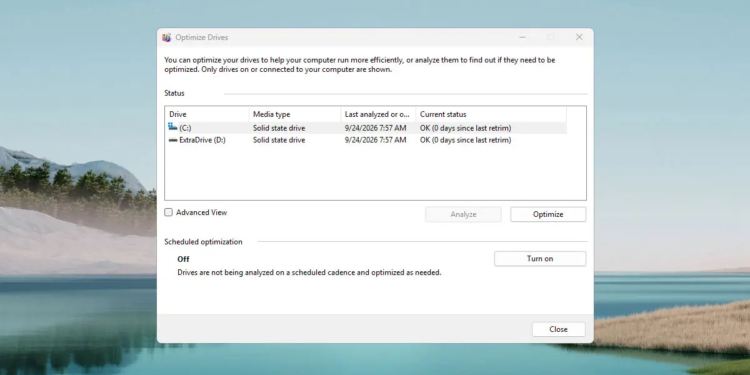750x375 pixels.
Task: Click the Optimize Drives app icon in title bar
Action: click(166, 37)
